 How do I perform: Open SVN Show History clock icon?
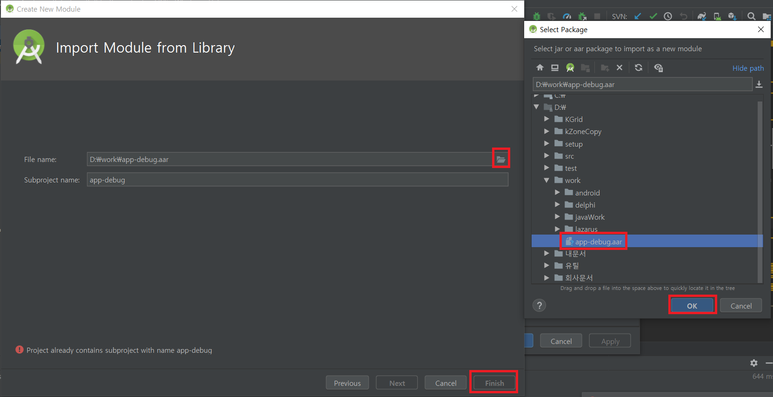pyautogui.click(x=668, y=16)
